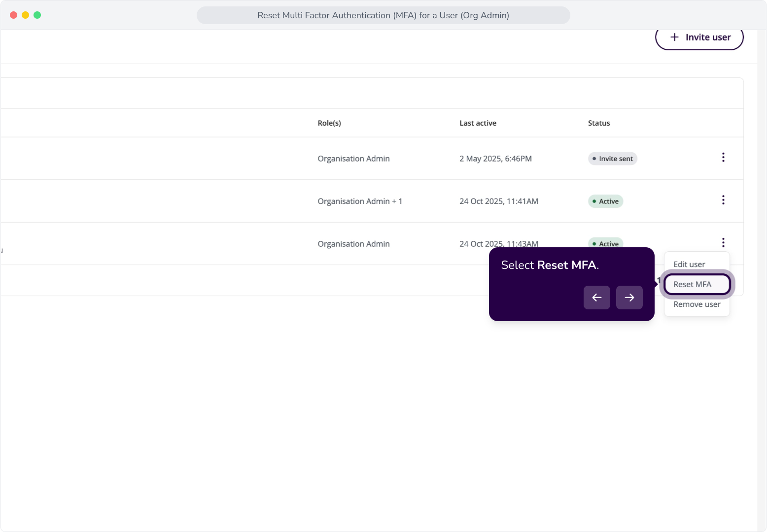Viewport: 767px width, 532px height.
Task: Click the 2 May 2025, 6:46PM cell
Action: [495, 159]
